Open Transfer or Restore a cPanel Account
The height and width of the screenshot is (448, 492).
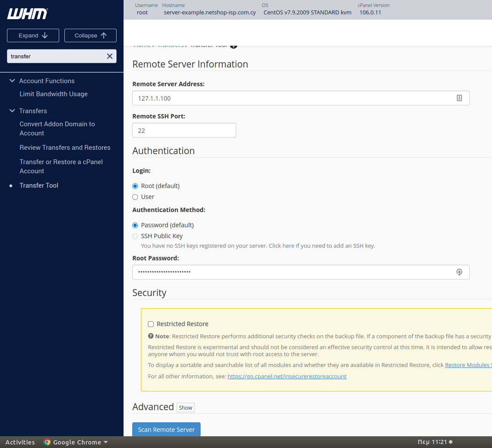[61, 166]
